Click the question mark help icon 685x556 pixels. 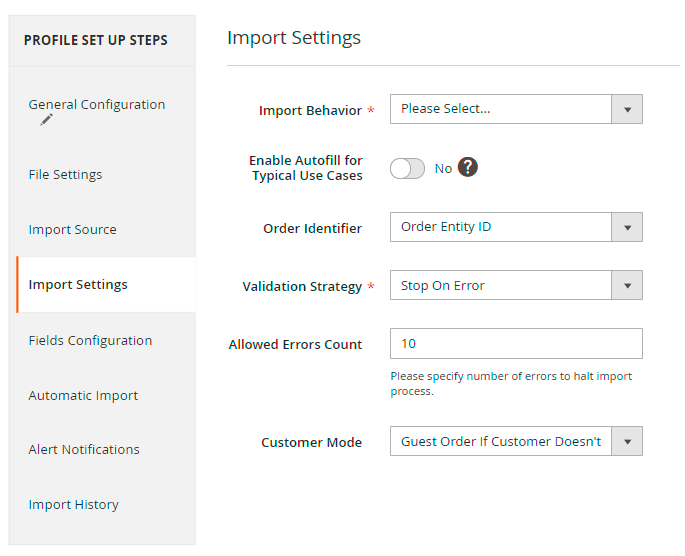pyautogui.click(x=468, y=168)
